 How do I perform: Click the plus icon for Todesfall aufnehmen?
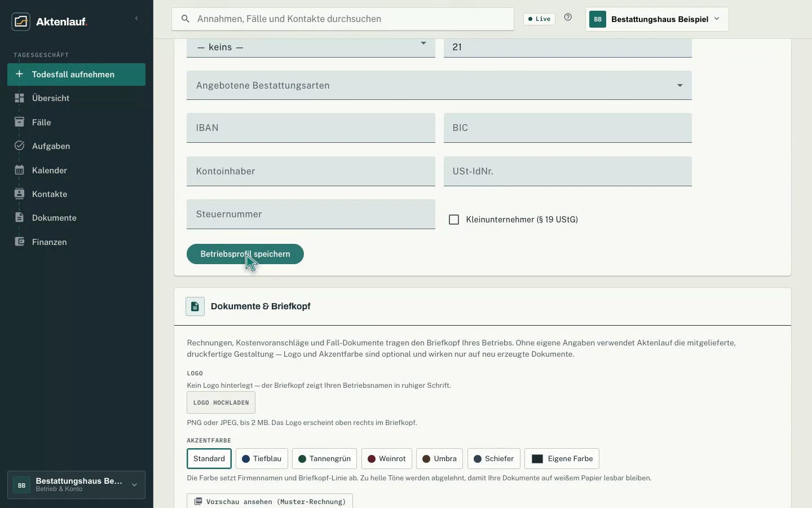tap(19, 74)
